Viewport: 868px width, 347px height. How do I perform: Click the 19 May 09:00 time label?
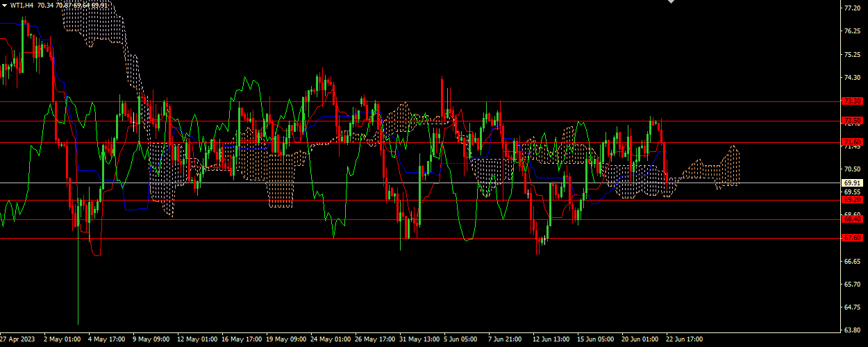point(287,339)
